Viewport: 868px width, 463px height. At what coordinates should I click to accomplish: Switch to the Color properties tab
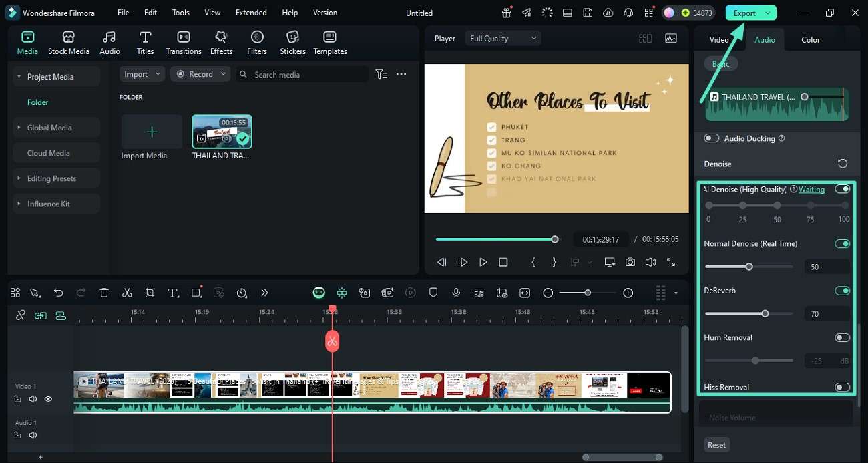click(x=811, y=39)
